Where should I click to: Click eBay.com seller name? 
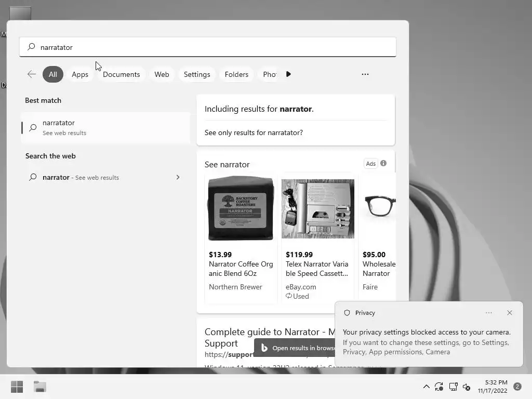(x=301, y=287)
